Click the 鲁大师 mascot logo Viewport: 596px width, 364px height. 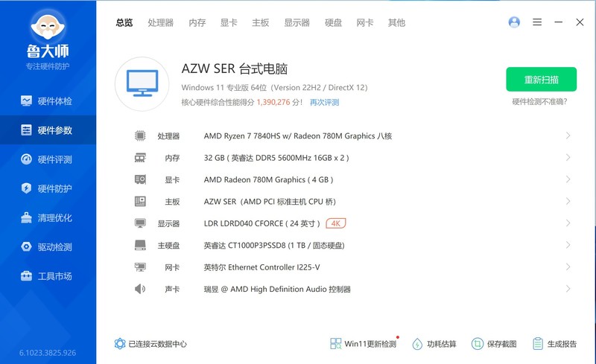pos(48,25)
